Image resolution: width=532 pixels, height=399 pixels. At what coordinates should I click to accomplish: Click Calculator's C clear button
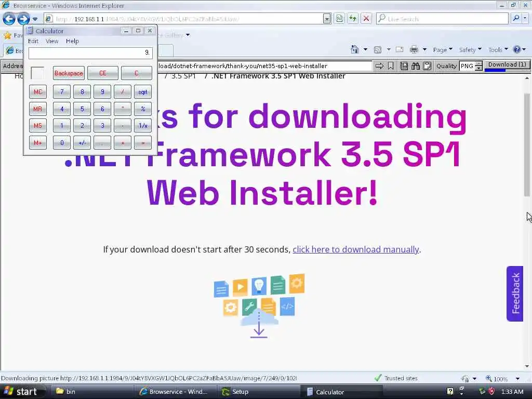click(137, 73)
